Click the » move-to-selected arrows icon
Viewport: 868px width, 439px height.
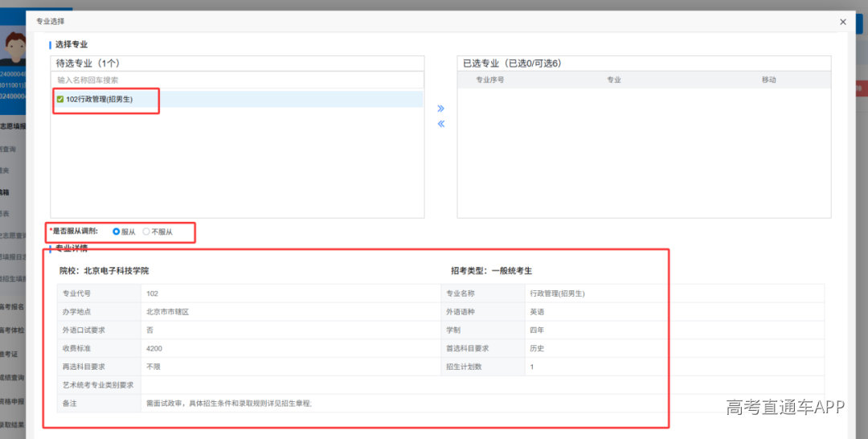click(x=440, y=109)
